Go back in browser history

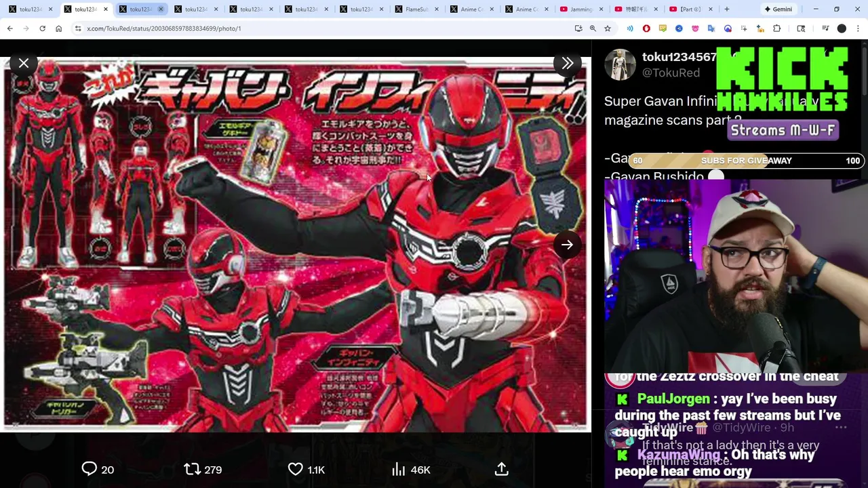click(x=9, y=28)
